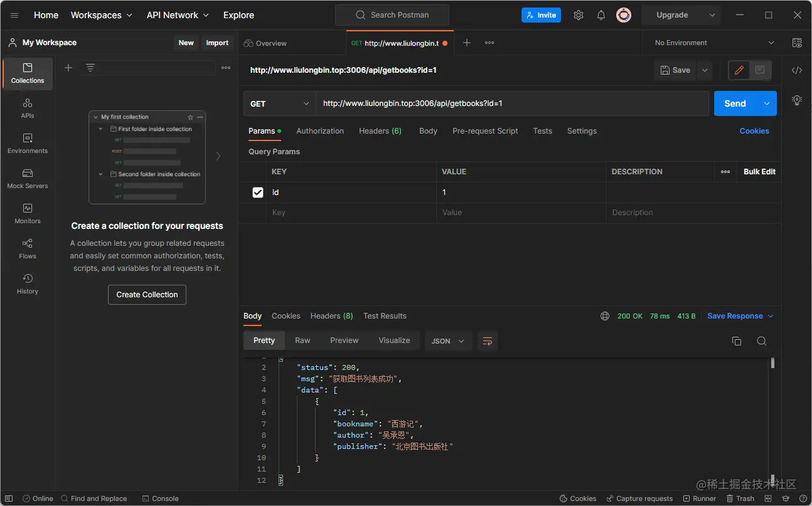Add a new request tab with plus

click(466, 43)
